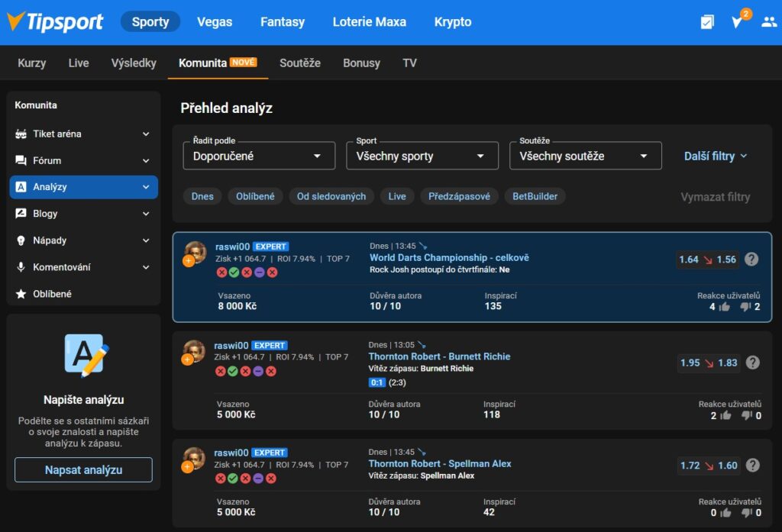
Task: Switch to the Výsledky tab
Action: (134, 63)
